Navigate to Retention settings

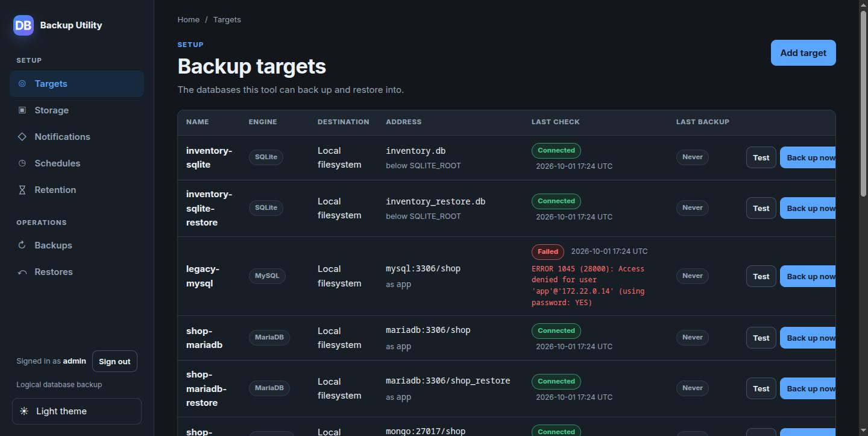click(77, 190)
